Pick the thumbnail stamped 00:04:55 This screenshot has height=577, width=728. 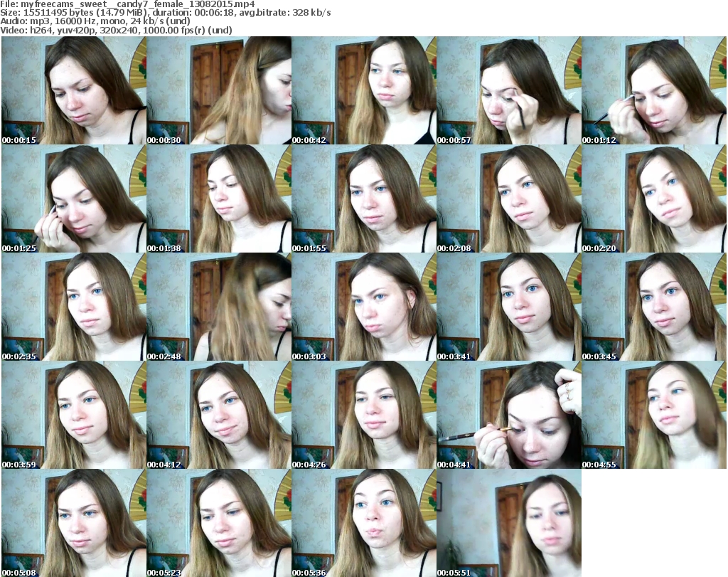click(654, 415)
